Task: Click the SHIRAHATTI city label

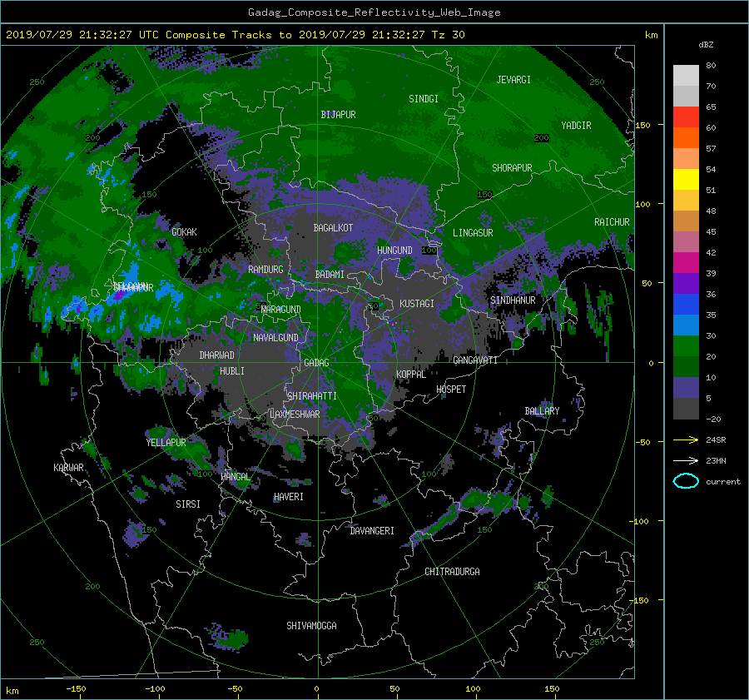Action: [312, 396]
